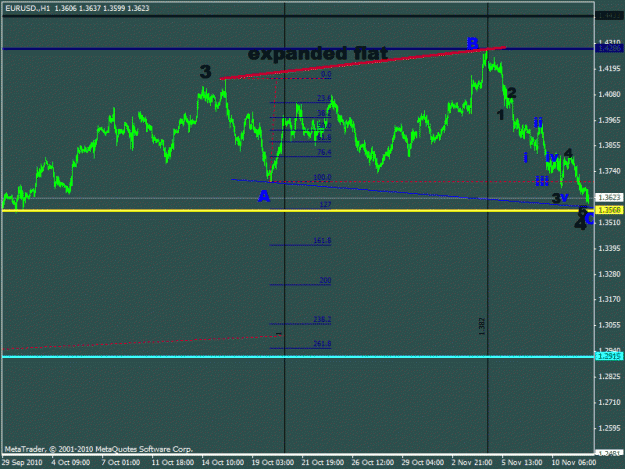This screenshot has height=469, width=625.
Task: Select the blue wave label C
Action: [589, 218]
